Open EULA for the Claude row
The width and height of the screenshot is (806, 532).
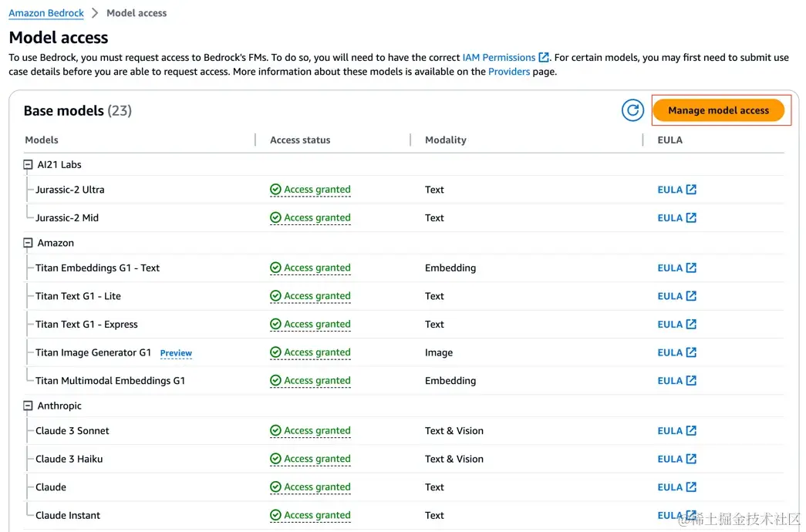tap(677, 487)
